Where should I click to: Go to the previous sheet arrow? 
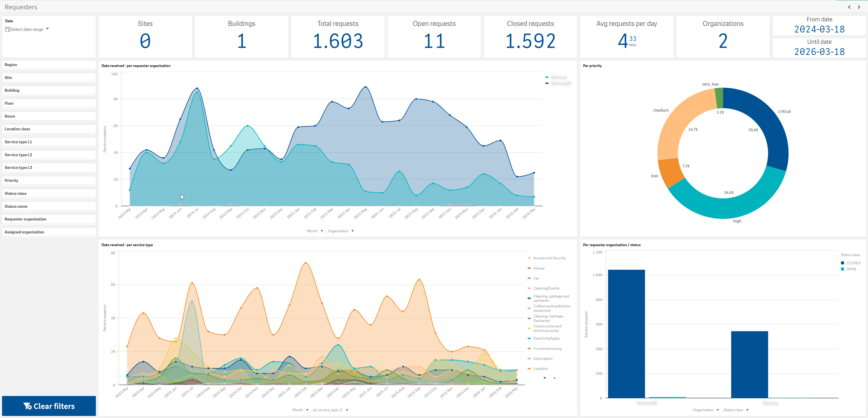849,7
